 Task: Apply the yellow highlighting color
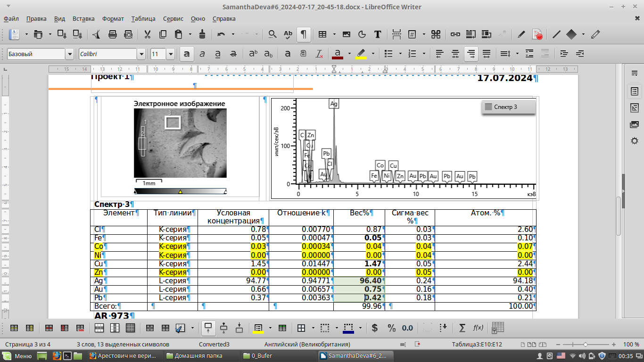click(361, 54)
